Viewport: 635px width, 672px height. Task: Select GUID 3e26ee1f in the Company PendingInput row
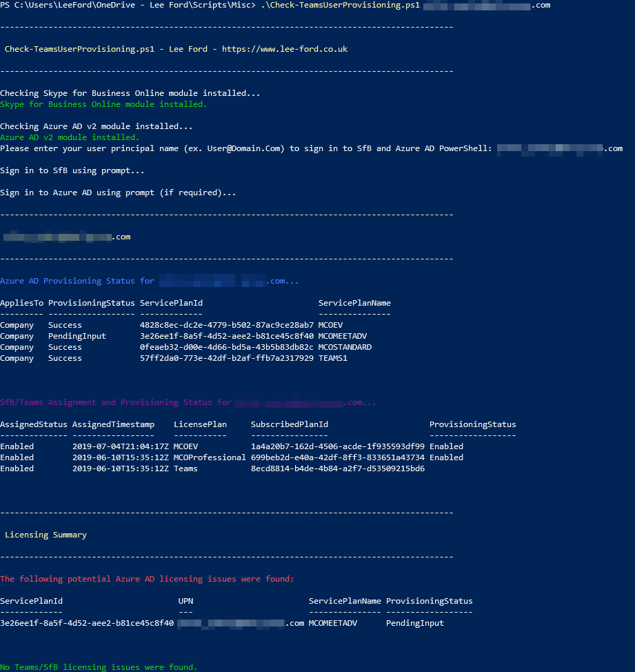227,336
